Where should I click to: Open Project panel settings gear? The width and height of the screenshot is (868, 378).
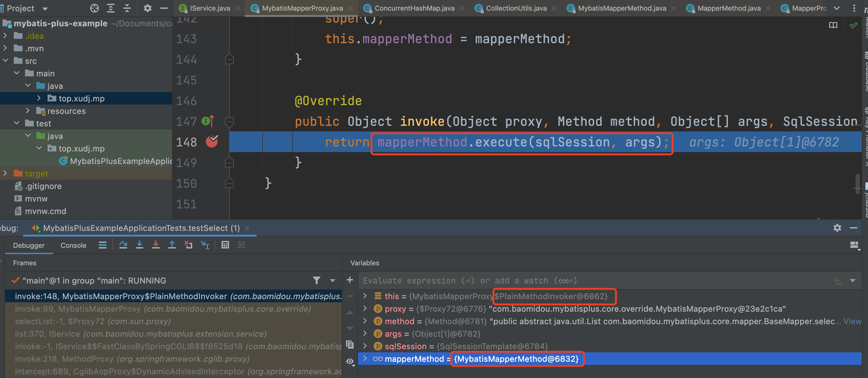coord(147,8)
